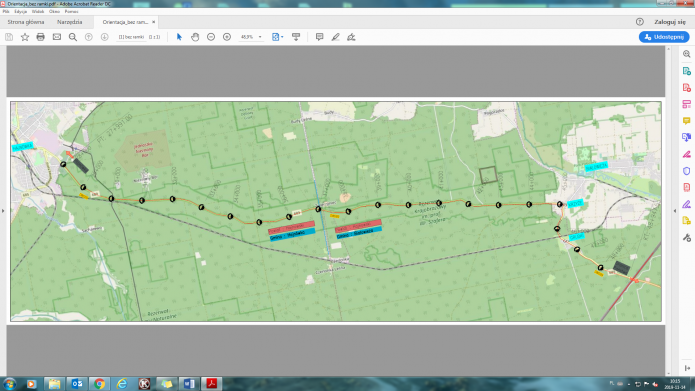
Task: Click the zoom out minus button
Action: 211,37
